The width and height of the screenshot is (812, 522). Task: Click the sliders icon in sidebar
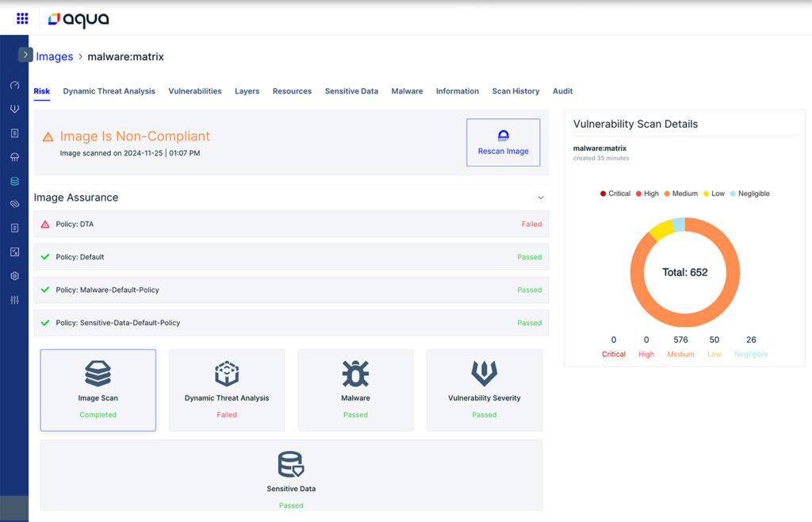14,300
